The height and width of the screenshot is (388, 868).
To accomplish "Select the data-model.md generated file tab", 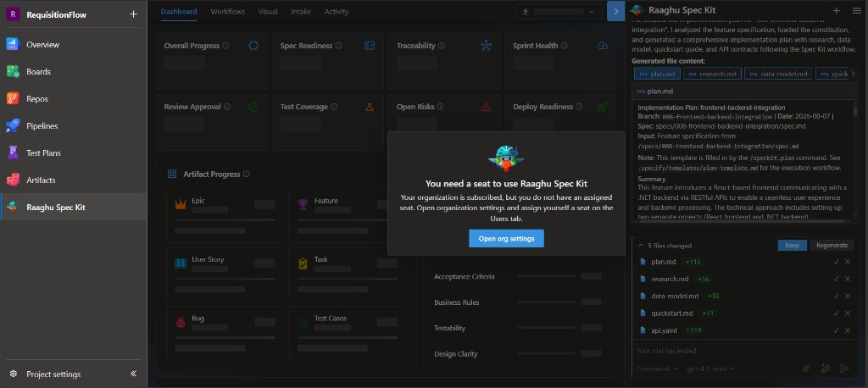I will tap(779, 74).
